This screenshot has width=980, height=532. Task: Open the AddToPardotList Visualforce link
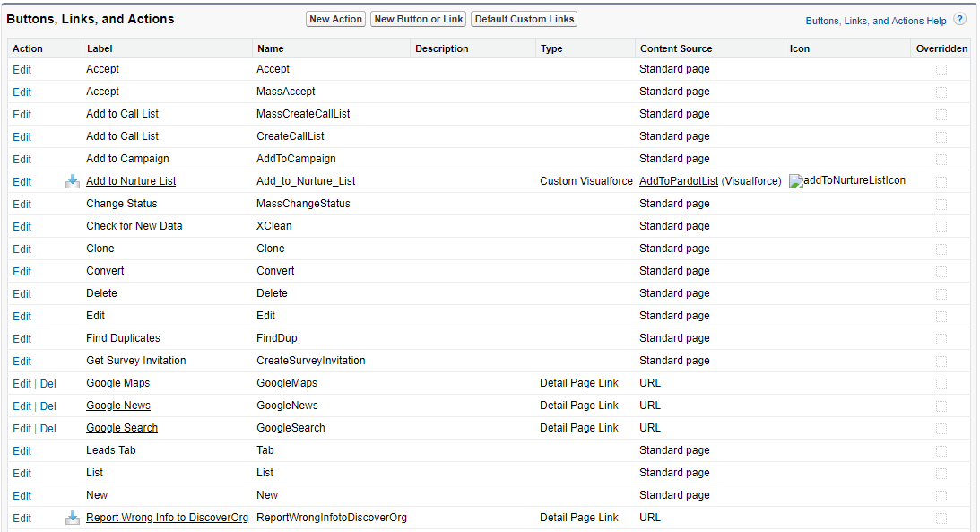pos(679,181)
